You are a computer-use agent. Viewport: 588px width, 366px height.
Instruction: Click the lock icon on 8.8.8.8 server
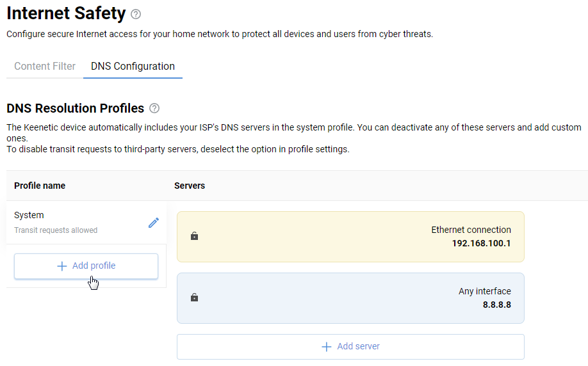pyautogui.click(x=195, y=298)
